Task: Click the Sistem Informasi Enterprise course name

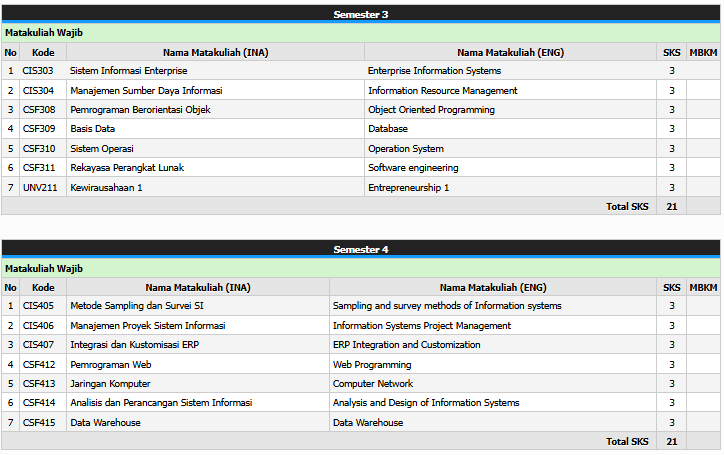Action: point(128,71)
